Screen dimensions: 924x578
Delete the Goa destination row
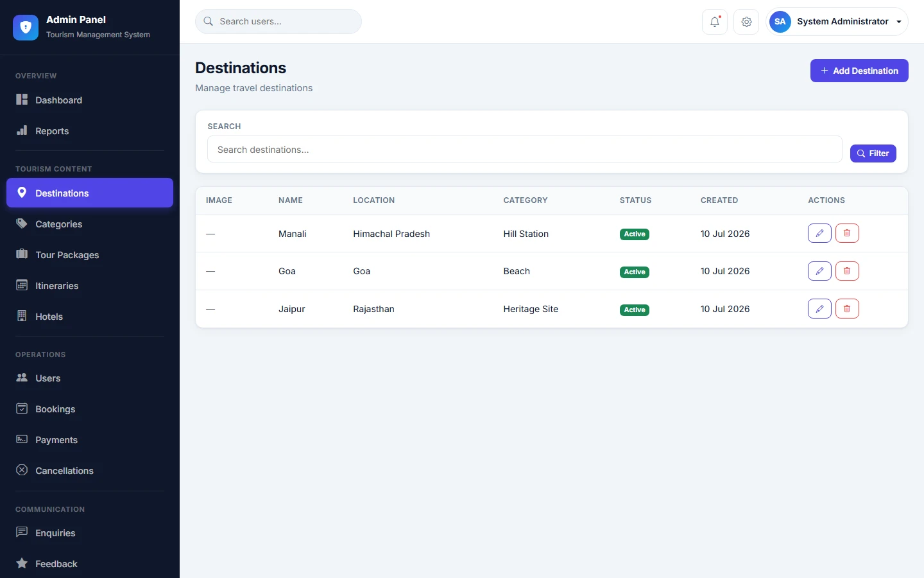pos(847,271)
